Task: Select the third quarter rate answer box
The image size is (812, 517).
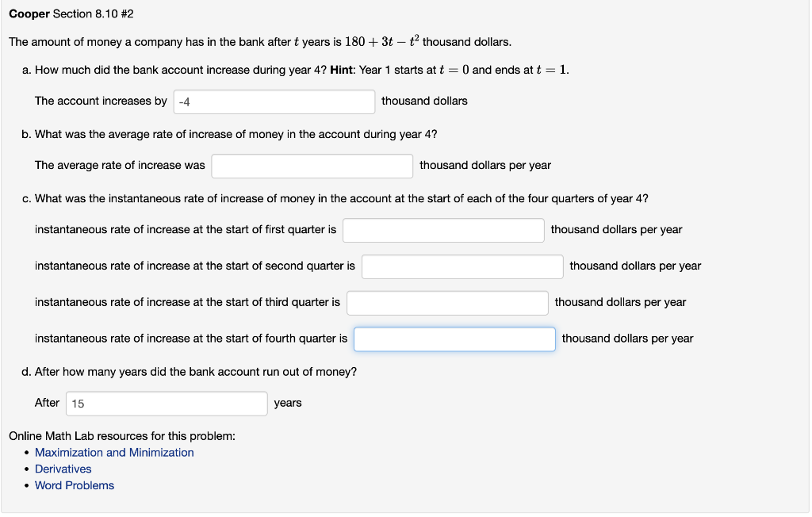Action: point(446,302)
